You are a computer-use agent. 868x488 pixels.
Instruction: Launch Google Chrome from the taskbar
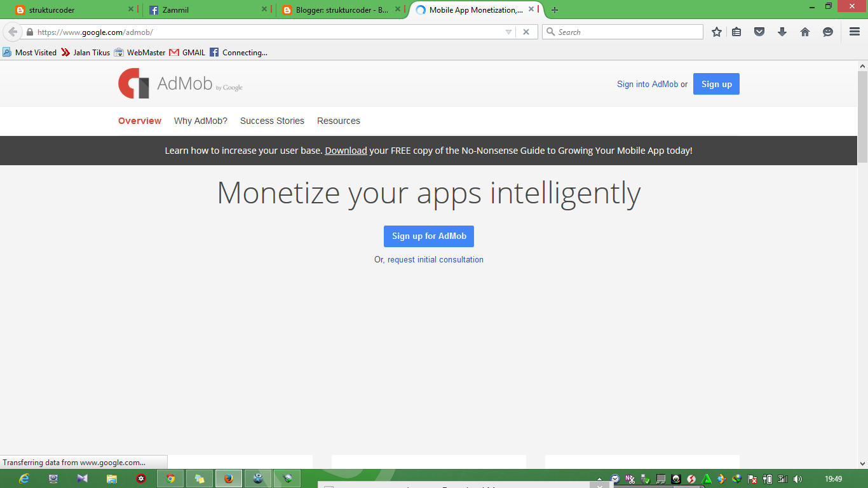click(170, 478)
